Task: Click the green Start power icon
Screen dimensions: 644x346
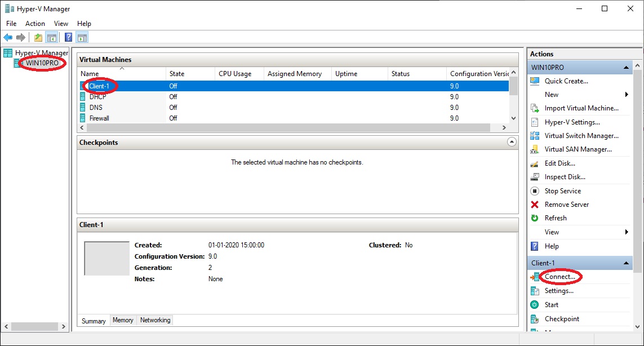Action: (x=535, y=305)
